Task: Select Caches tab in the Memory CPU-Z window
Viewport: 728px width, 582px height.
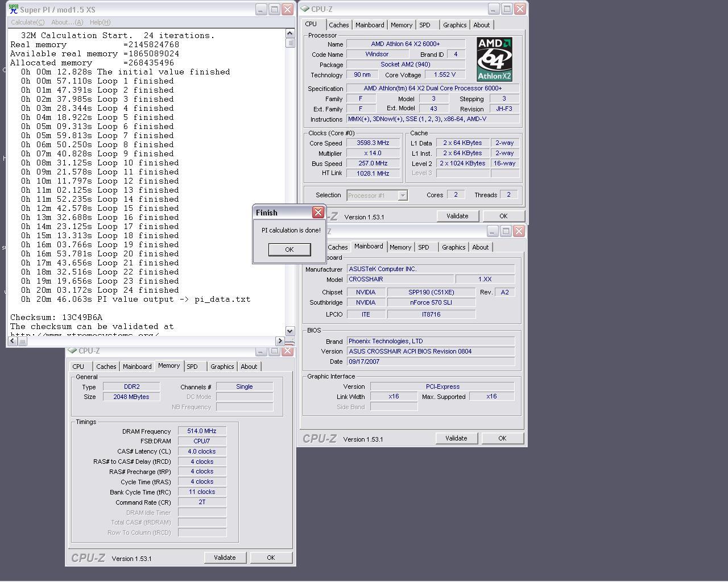Action: [106, 367]
